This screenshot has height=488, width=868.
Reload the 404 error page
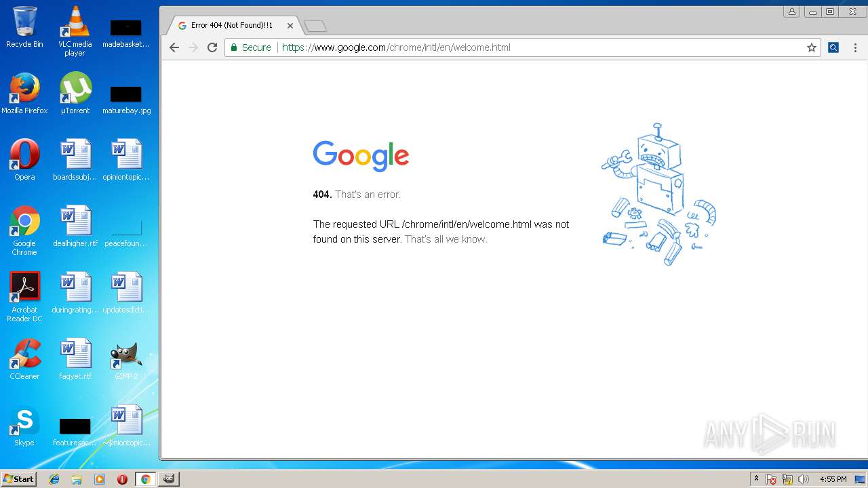tap(212, 47)
